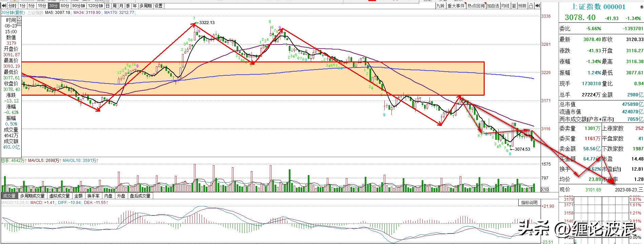
Task: Switch to the monthly 月 chart
Action: click(x=121, y=6)
